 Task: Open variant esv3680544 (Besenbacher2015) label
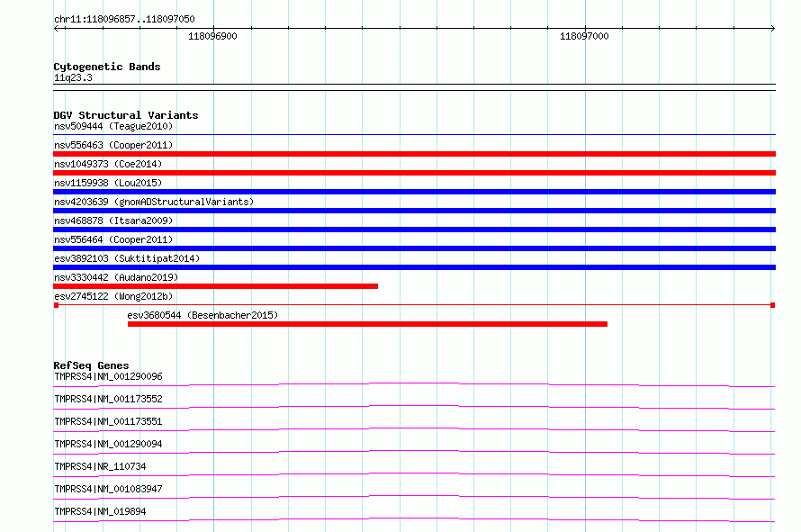[x=202, y=315]
